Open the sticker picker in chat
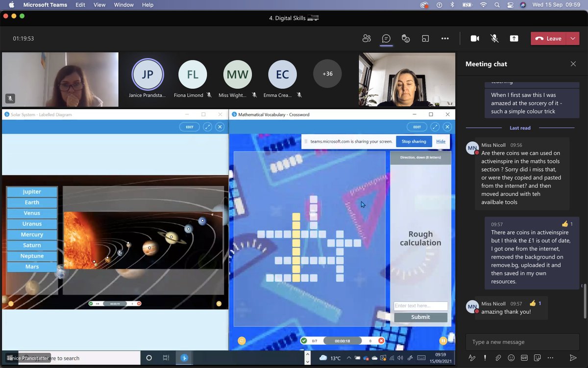 (x=537, y=358)
